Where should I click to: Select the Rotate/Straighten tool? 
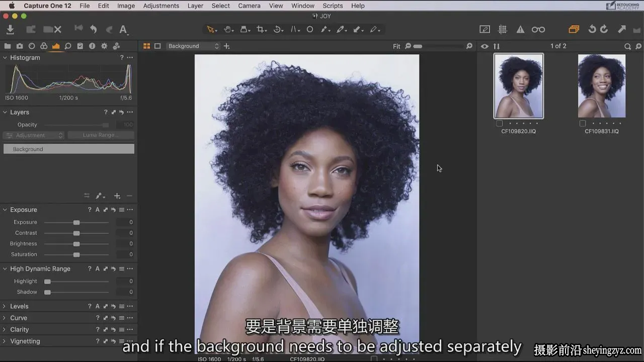pyautogui.click(x=278, y=30)
